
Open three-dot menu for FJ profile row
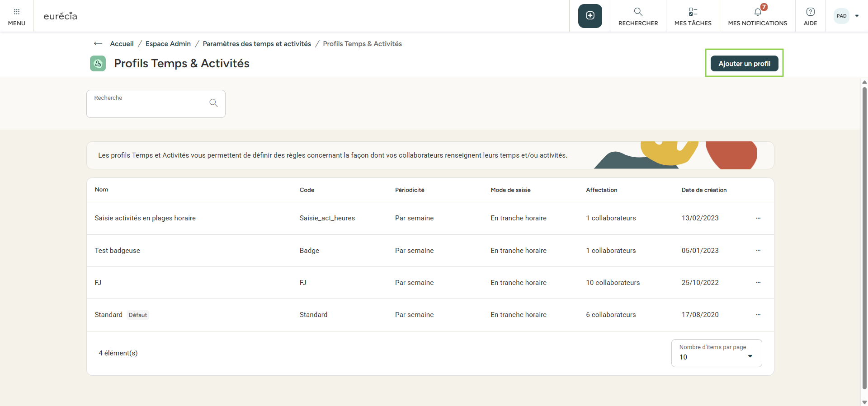[758, 282]
